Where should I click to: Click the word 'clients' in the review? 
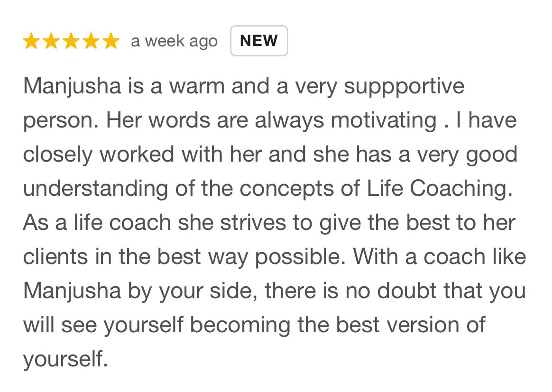pyautogui.click(x=56, y=256)
